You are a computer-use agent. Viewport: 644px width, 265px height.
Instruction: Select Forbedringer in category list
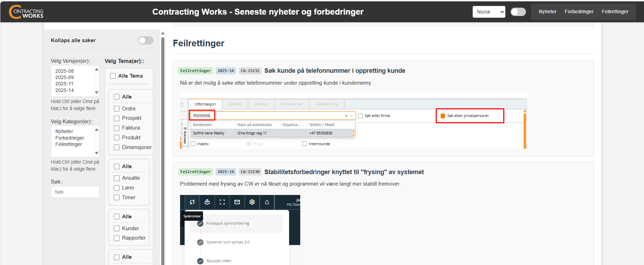point(70,138)
